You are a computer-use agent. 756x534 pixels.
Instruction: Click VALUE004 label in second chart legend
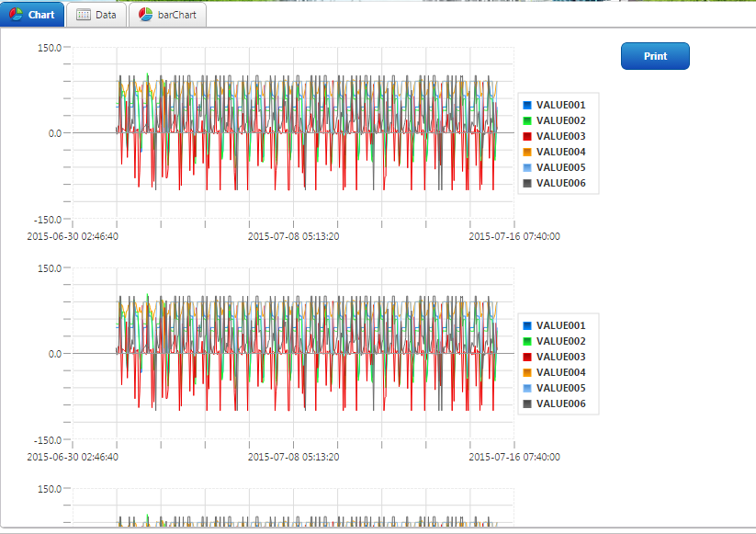(x=561, y=372)
